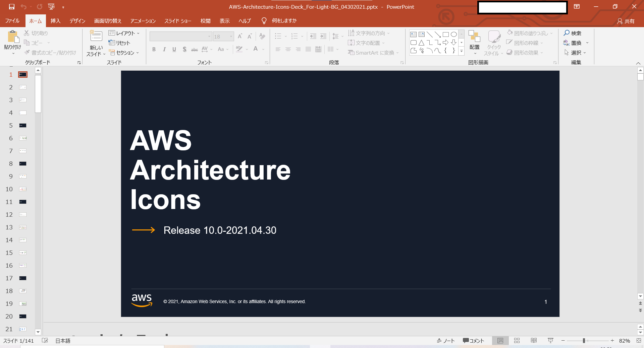
Task: Click zoom in plus button
Action: [612, 341]
